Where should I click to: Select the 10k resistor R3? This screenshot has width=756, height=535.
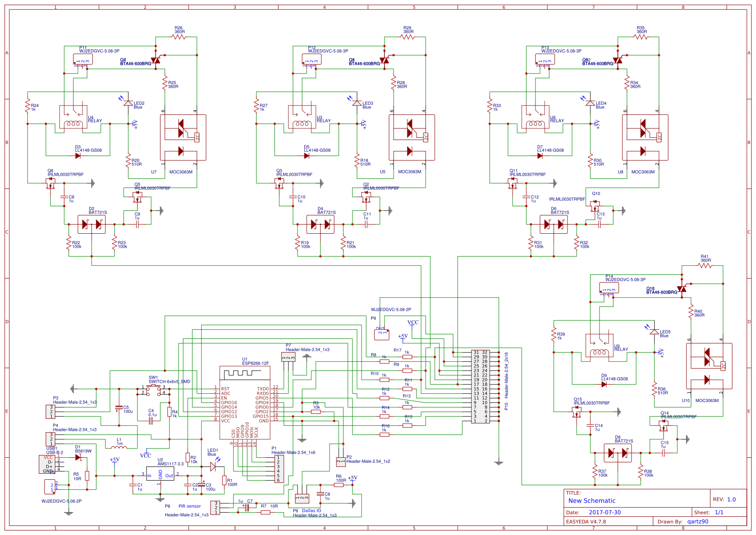[316, 411]
